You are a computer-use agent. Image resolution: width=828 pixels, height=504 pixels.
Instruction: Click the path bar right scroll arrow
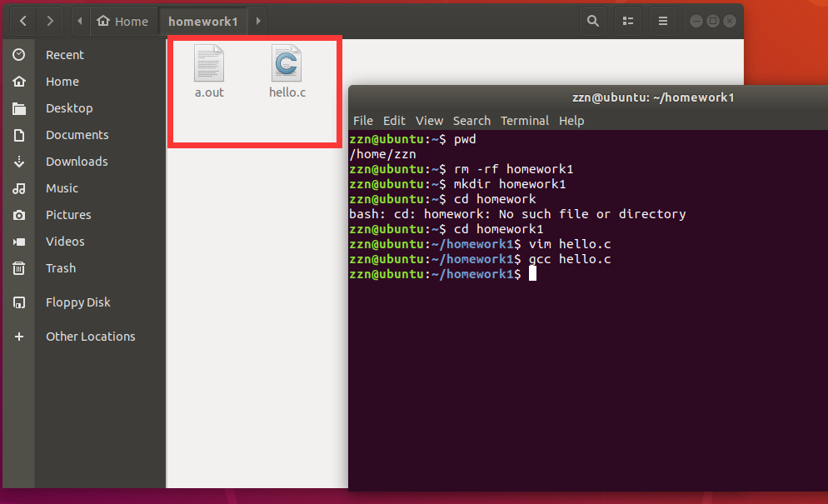coord(257,21)
